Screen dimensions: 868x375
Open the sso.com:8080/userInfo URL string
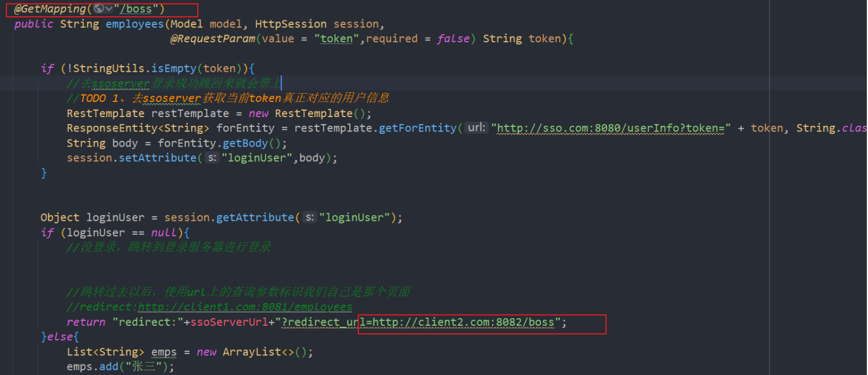(x=612, y=128)
